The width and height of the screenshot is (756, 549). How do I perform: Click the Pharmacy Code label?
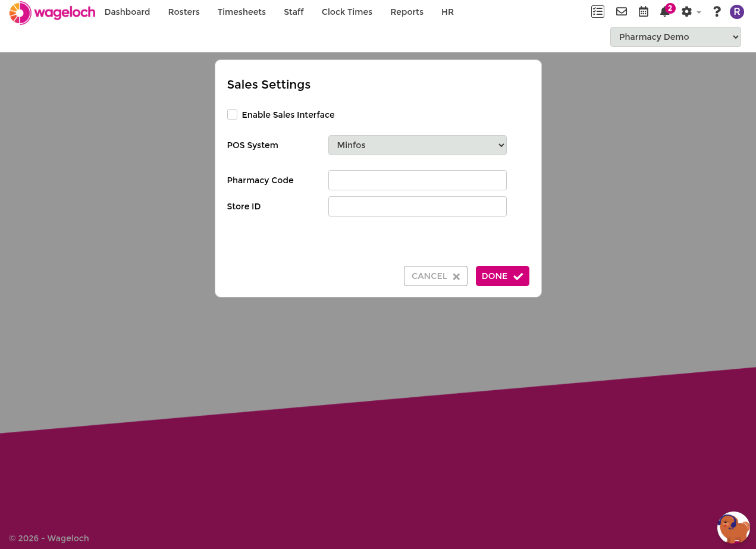[261, 180]
